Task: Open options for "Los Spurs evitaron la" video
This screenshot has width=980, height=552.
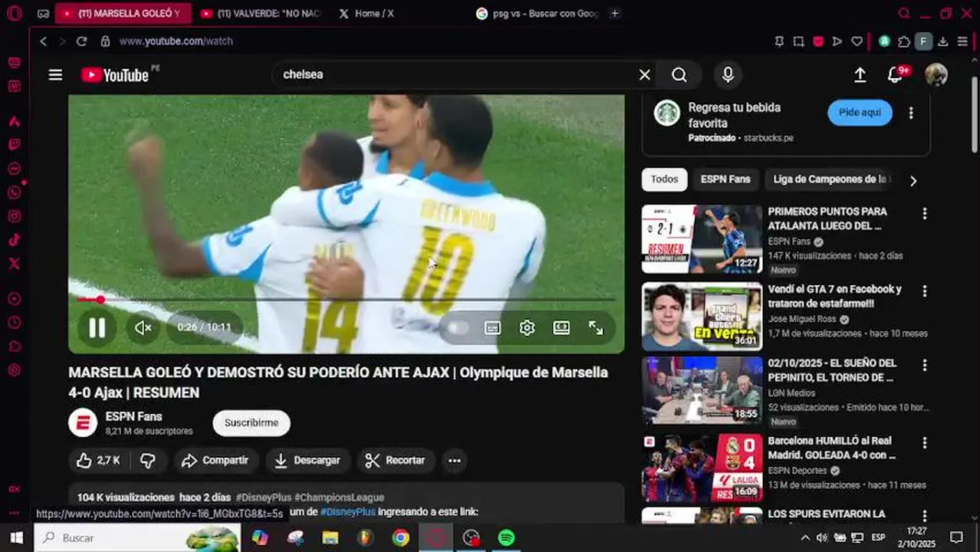Action: [x=924, y=517]
